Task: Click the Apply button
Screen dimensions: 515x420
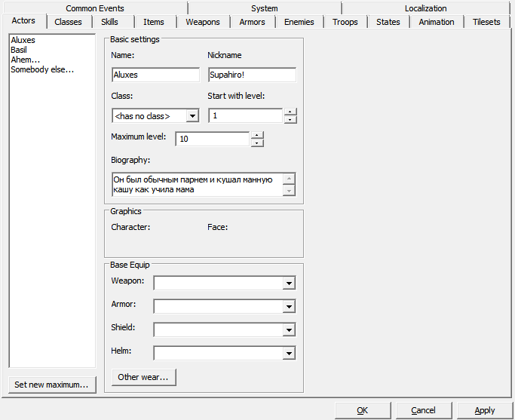Action: pos(485,410)
